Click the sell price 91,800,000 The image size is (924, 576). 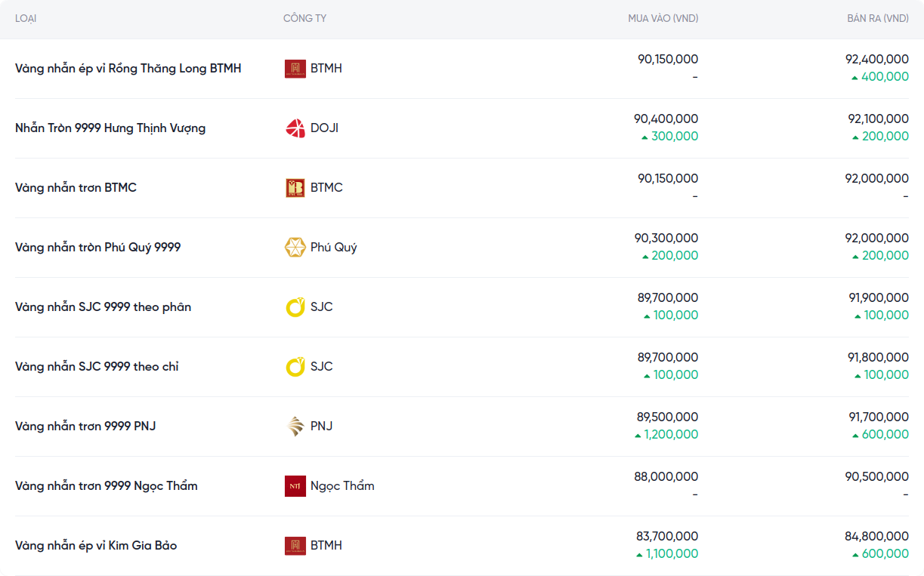(879, 357)
